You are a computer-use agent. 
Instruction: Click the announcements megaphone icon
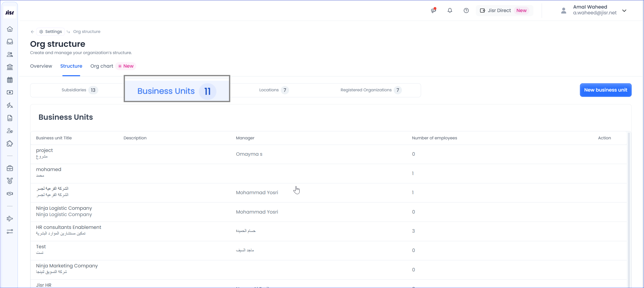(433, 11)
